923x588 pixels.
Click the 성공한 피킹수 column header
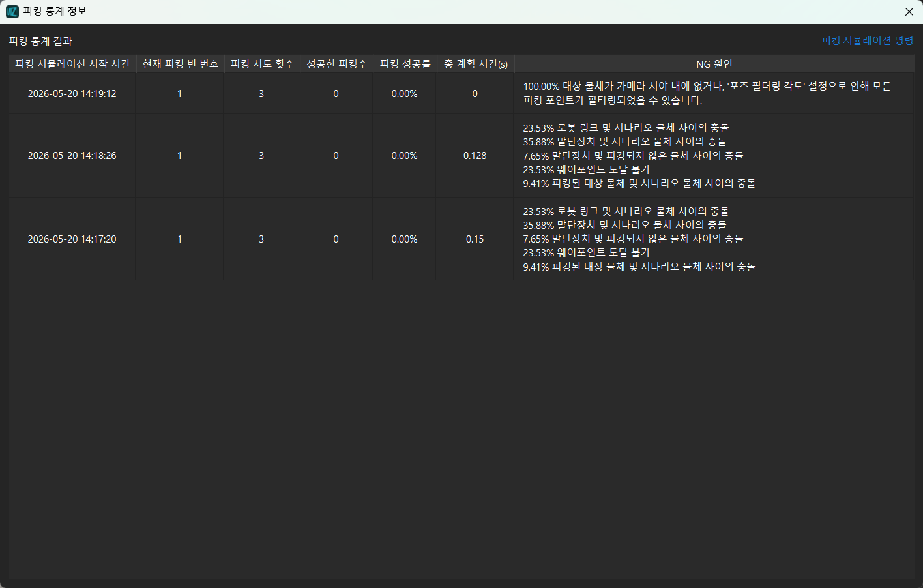[336, 64]
